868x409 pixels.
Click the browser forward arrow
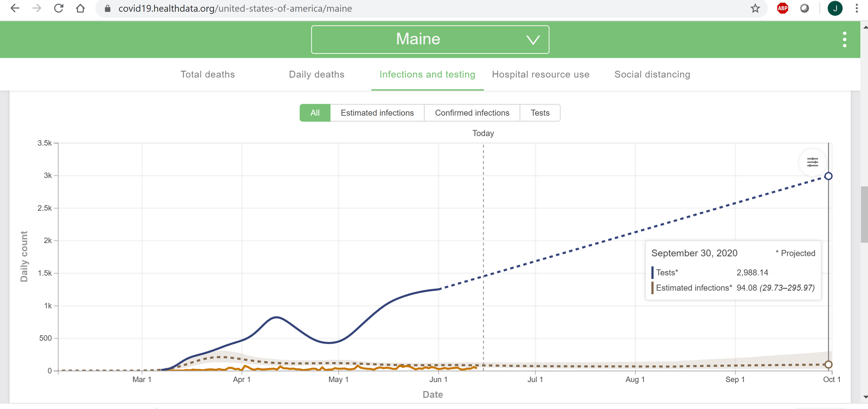37,8
